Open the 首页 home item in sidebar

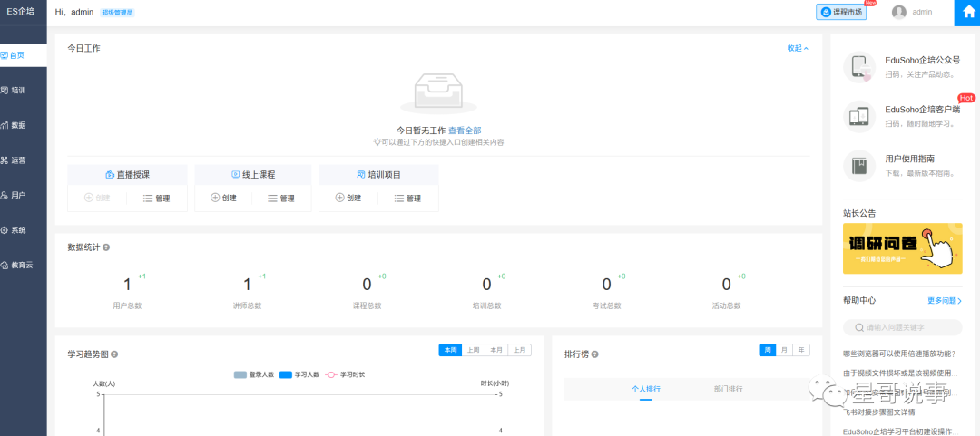tap(23, 55)
